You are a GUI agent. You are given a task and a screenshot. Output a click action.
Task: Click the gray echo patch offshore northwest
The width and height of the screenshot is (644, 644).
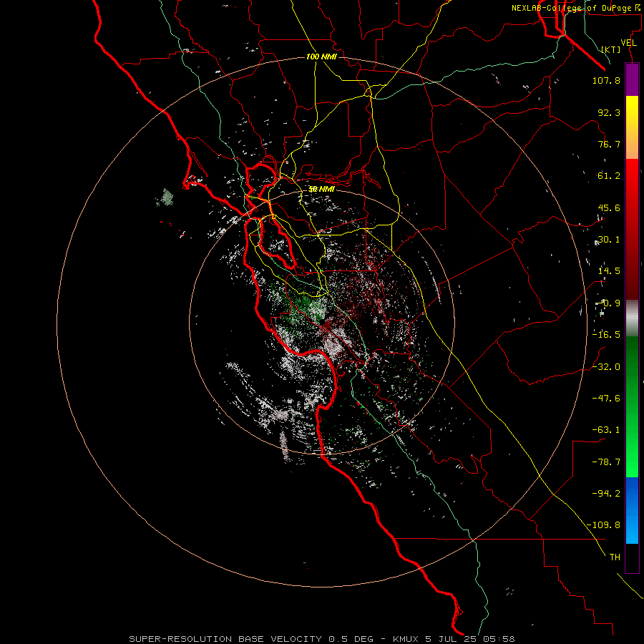point(166,197)
